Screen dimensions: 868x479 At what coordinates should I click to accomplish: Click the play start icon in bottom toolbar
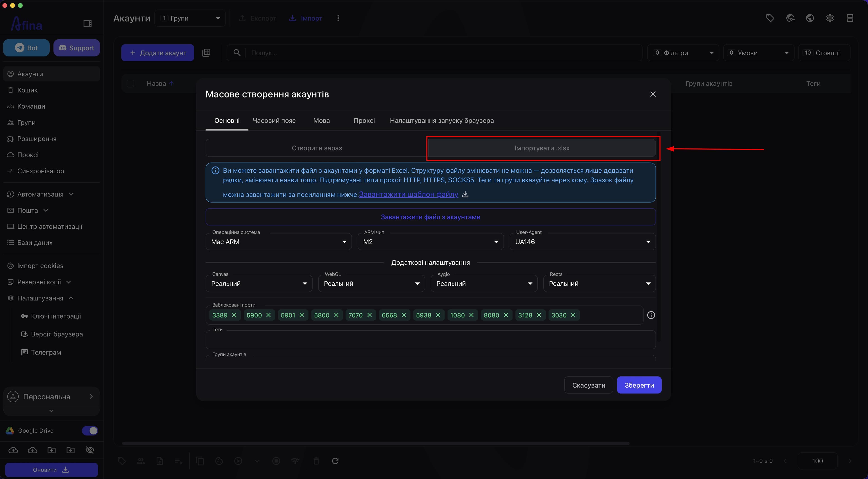[238, 461]
